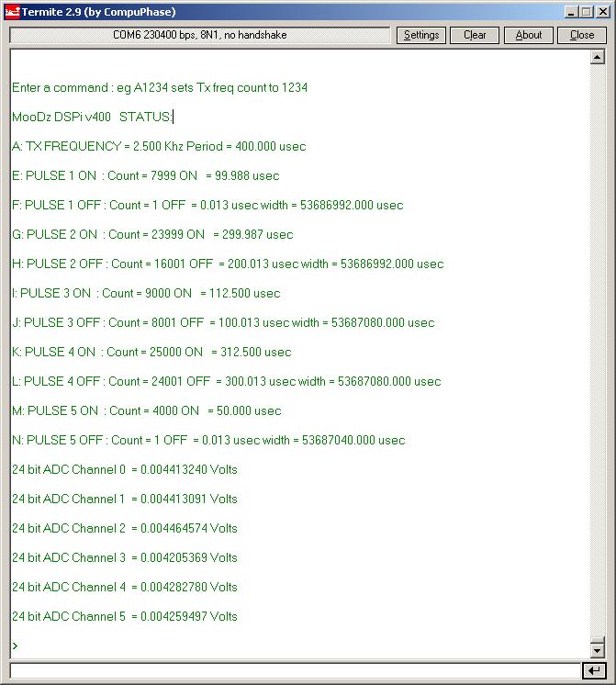Maximize the Termite window
The width and height of the screenshot is (616, 685).
coord(587,12)
